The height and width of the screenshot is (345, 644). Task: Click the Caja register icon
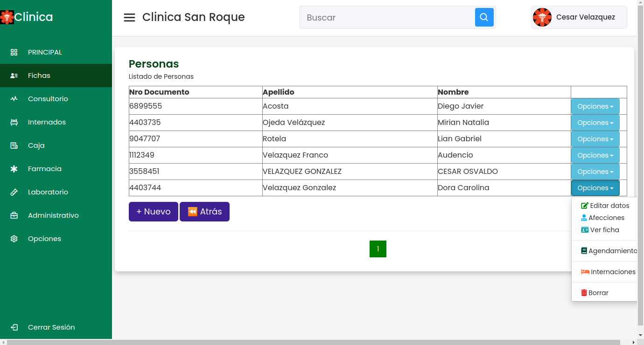(x=14, y=145)
